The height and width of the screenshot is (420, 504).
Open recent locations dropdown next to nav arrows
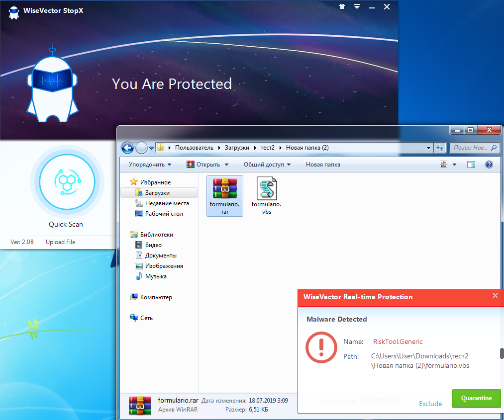[x=151, y=148]
